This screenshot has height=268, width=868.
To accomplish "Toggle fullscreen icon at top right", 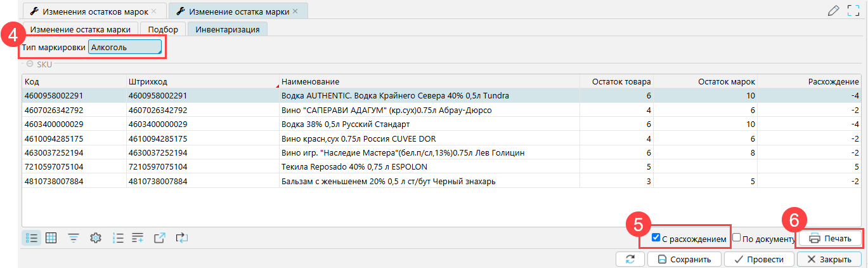I will pos(853,10).
